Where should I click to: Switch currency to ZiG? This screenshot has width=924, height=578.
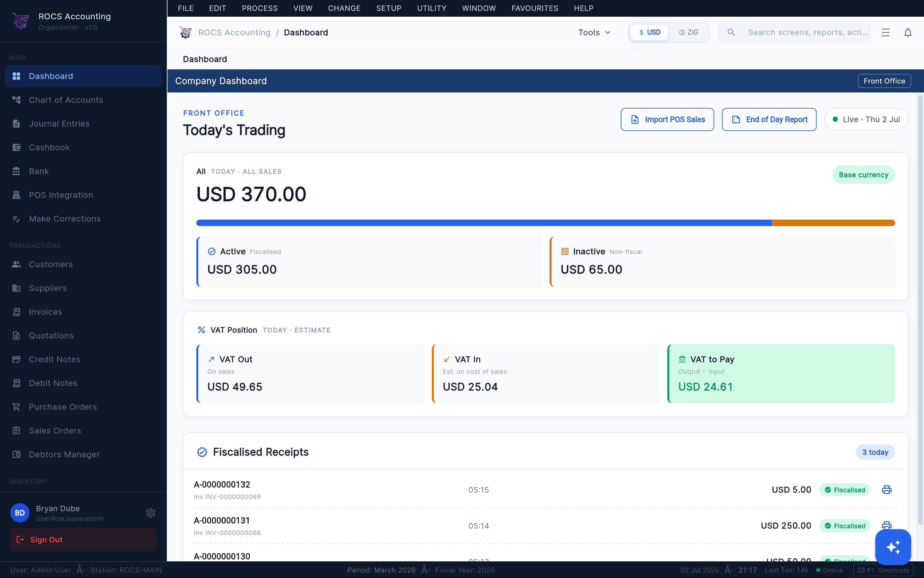coord(689,32)
